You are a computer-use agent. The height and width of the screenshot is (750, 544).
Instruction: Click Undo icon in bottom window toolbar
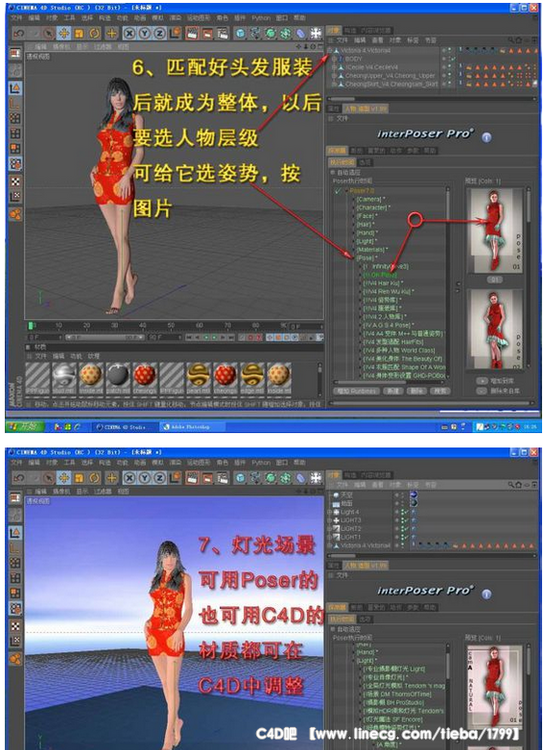tap(19, 478)
